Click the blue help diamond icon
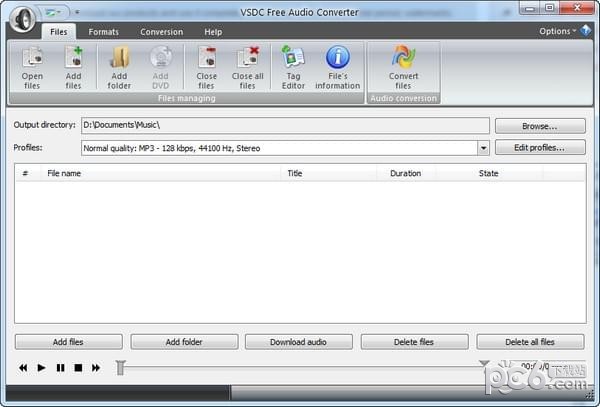 coord(585,31)
